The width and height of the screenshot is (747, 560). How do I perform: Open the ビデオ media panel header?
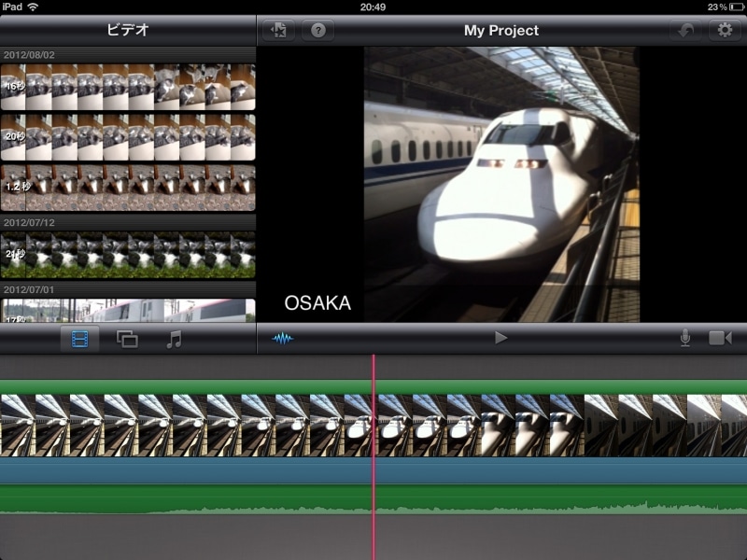(x=128, y=30)
